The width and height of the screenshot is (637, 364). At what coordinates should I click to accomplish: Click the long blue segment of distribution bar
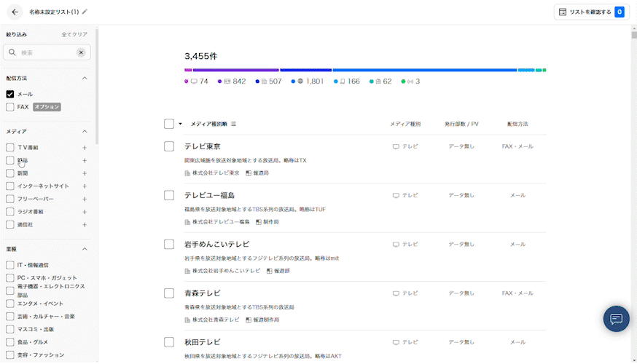click(x=424, y=70)
